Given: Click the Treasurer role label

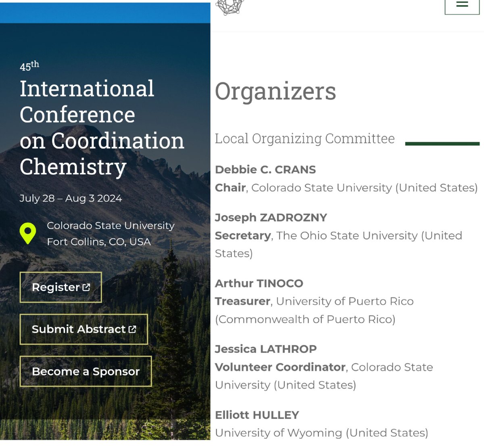Looking at the screenshot, I should [x=242, y=301].
